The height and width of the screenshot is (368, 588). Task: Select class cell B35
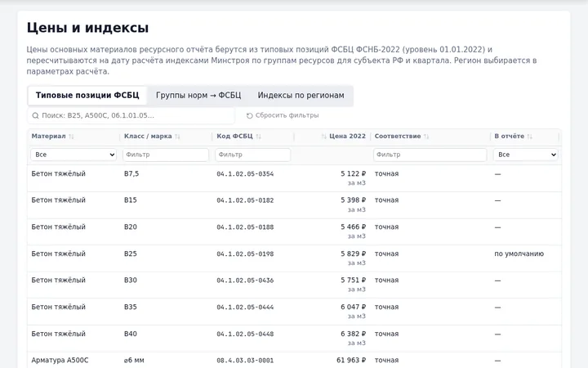pos(131,307)
